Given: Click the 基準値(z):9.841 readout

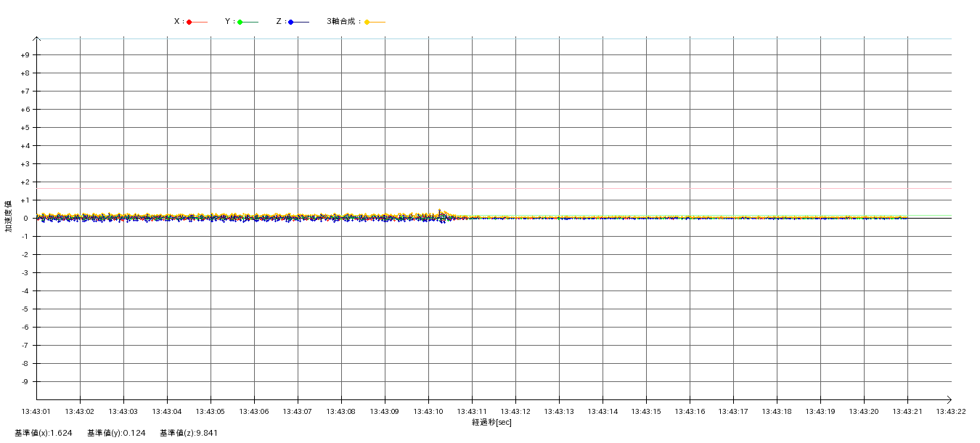Looking at the screenshot, I should 189,434.
